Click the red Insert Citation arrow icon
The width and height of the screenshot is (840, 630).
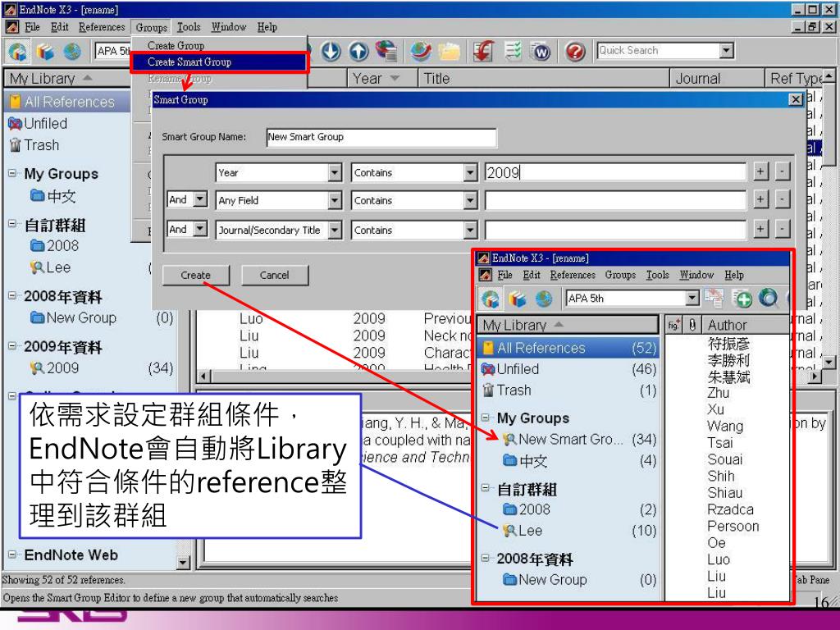coord(483,52)
